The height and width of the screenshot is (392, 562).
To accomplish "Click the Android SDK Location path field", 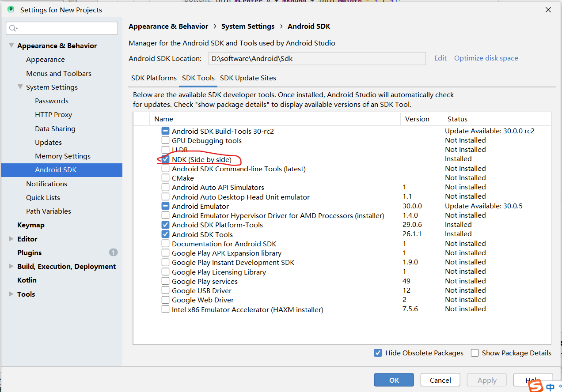I will 317,58.
